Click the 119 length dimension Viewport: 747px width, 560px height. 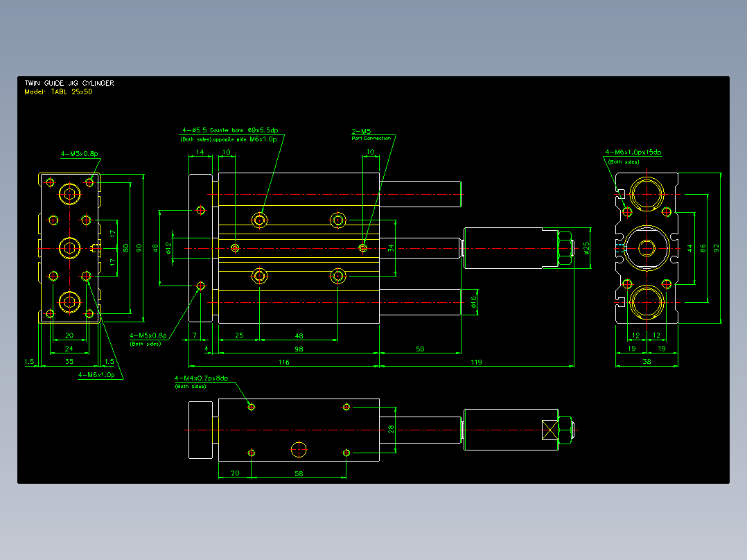click(477, 362)
